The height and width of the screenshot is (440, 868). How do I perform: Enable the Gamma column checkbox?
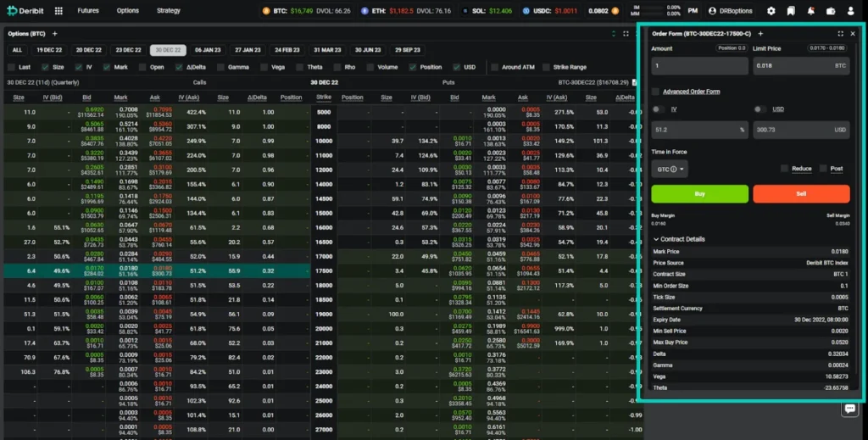click(220, 66)
